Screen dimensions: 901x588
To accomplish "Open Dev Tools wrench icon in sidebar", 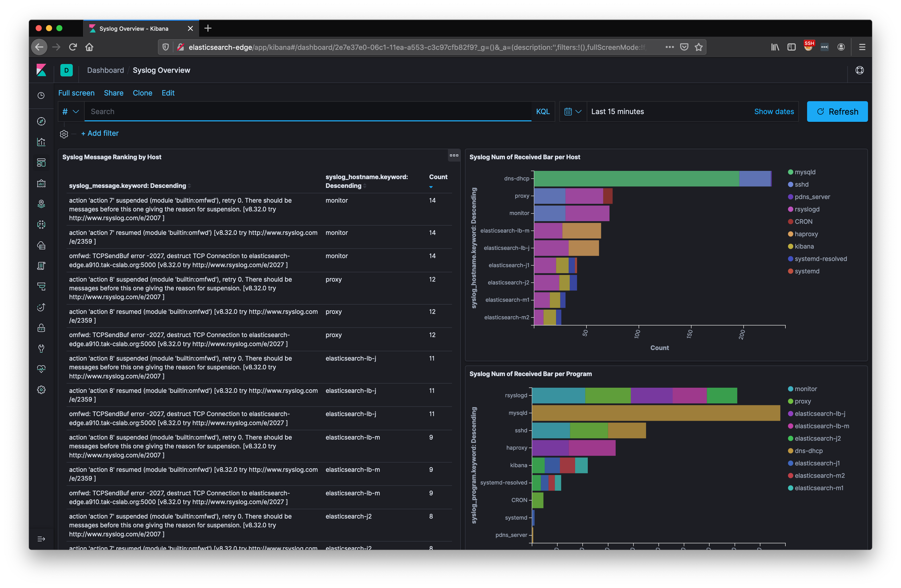I will [x=41, y=348].
